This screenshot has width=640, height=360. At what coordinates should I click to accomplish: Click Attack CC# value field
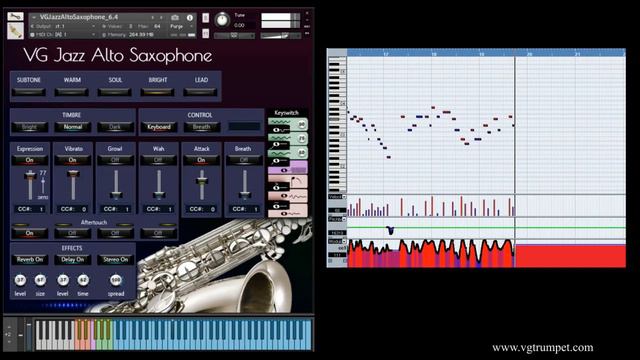coord(202,209)
